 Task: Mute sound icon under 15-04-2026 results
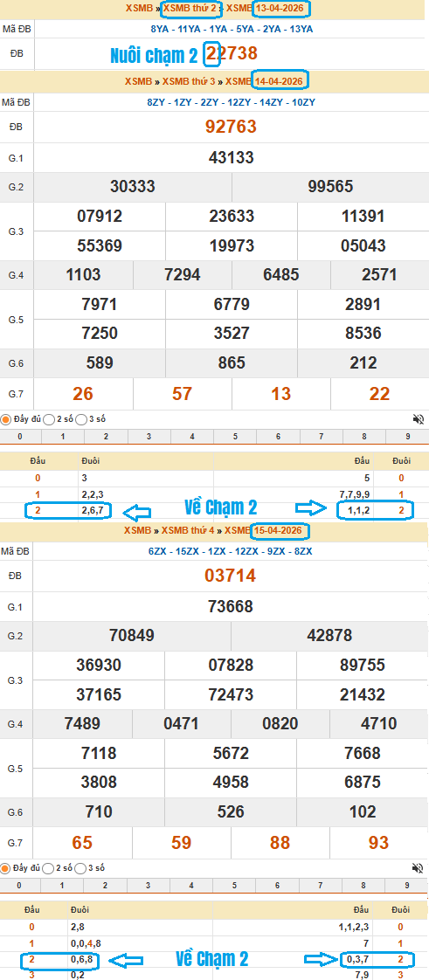[419, 867]
